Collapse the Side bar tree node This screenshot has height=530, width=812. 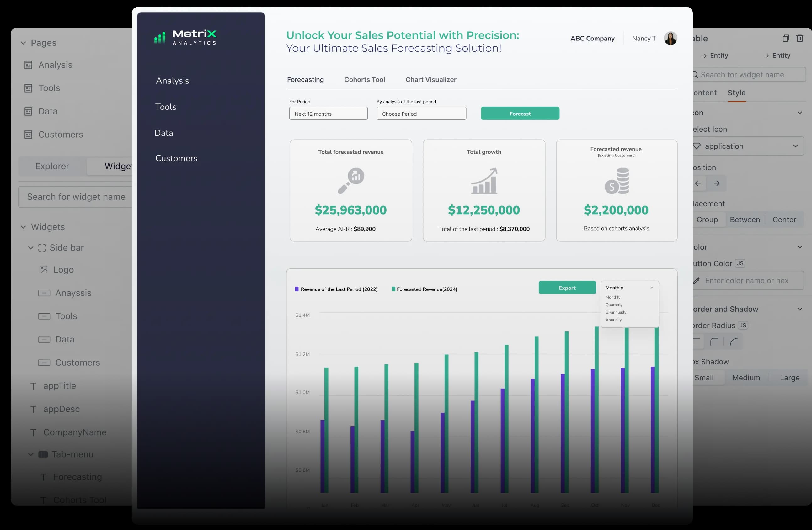click(31, 248)
